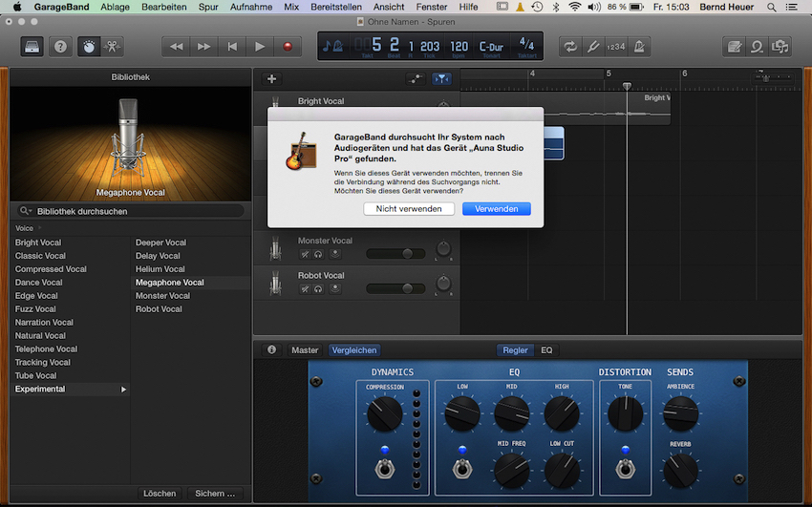
Task: Open the Aufnahme menu
Action: click(x=251, y=7)
